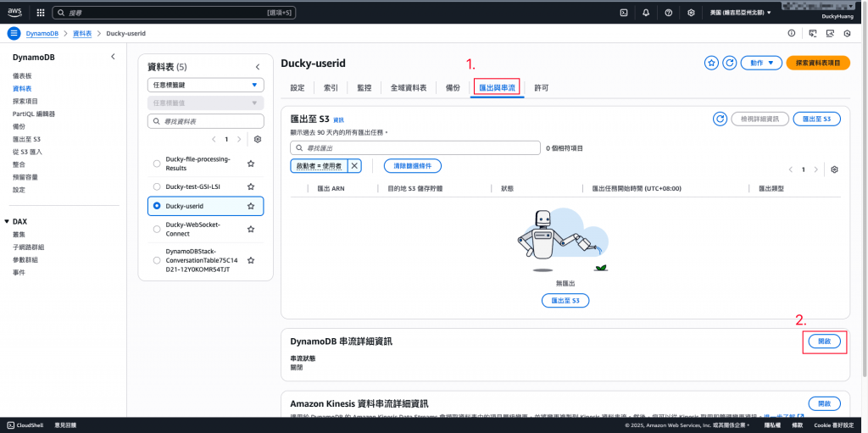Open the notifications bell
The height and width of the screenshot is (433, 868).
[x=646, y=13]
